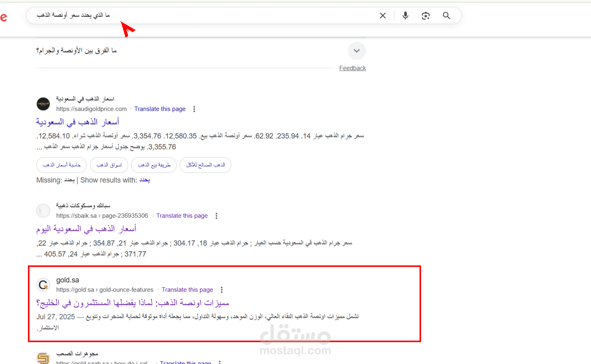Submit search with the magnifier icon
The width and height of the screenshot is (591, 364).
[447, 16]
